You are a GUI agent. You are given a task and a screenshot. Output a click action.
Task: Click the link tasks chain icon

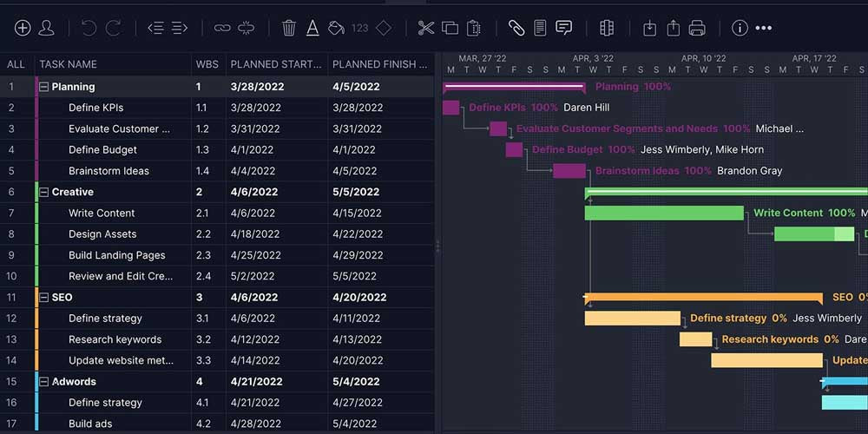(x=222, y=29)
